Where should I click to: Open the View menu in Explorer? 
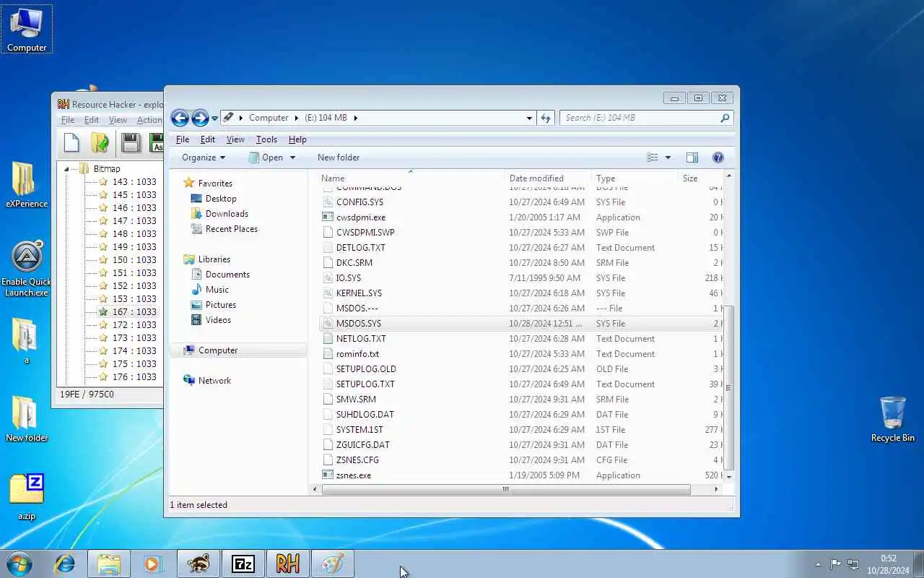(x=235, y=139)
